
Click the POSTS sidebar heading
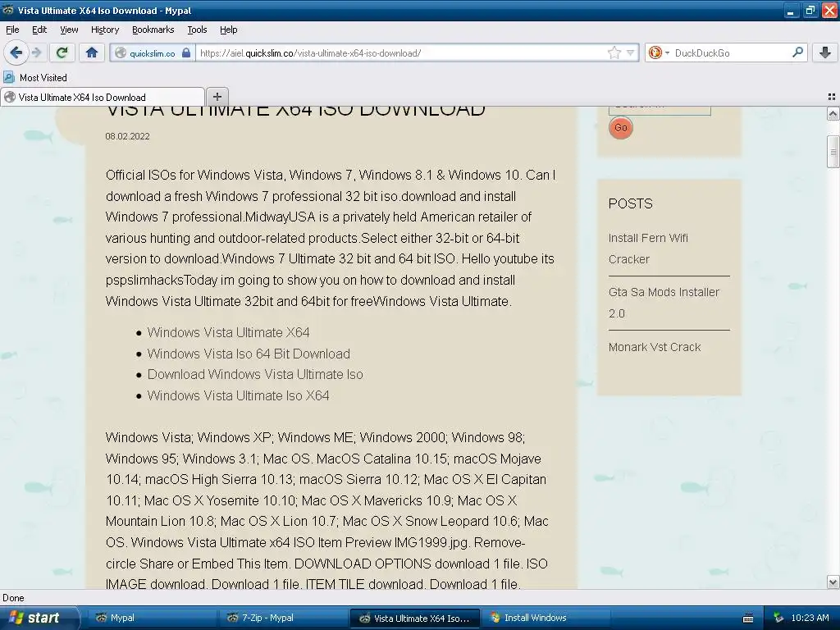coord(630,203)
